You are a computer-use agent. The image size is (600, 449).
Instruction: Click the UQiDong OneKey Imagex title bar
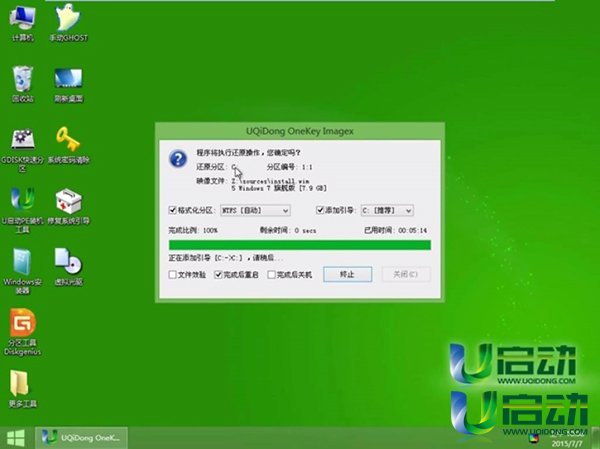[300, 131]
